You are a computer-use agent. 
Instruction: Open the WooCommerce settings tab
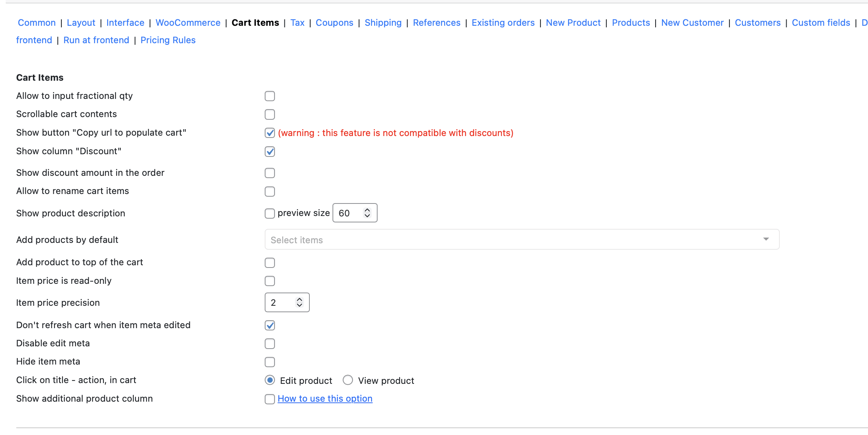coord(188,23)
